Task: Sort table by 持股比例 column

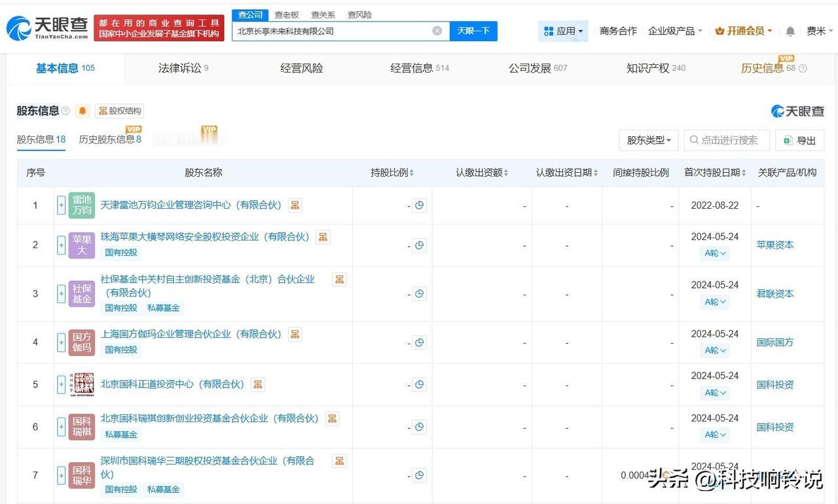Action: 392,173
